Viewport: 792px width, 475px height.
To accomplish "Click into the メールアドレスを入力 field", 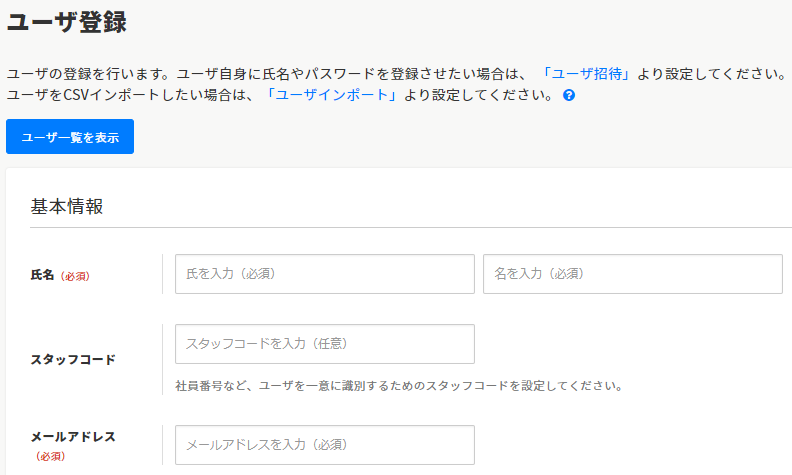I will pos(324,445).
